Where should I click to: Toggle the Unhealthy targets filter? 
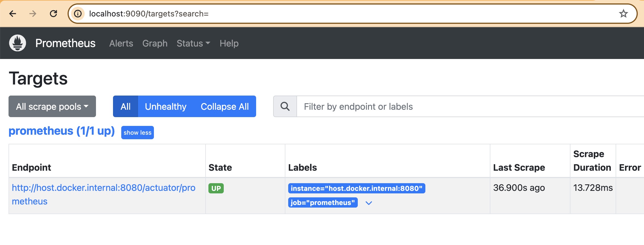pyautogui.click(x=166, y=107)
